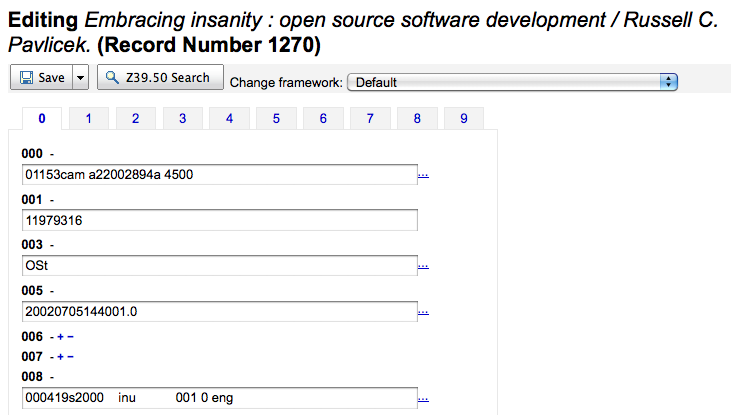Screen dimensions: 731x415
Task: Click the Save button
Action: pos(41,78)
